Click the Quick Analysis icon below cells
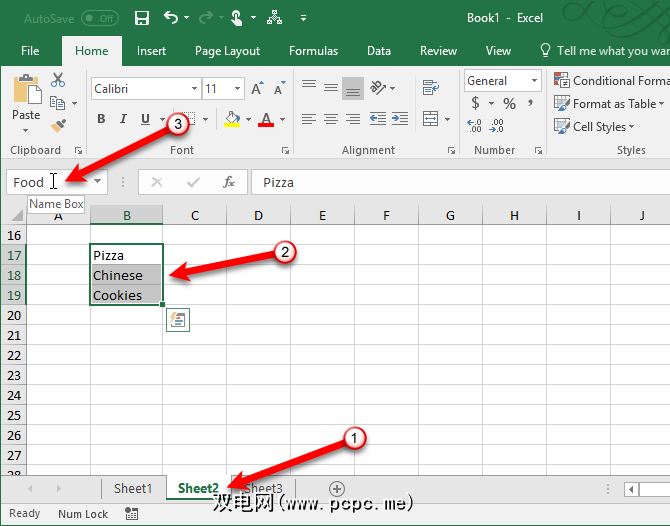670x526 pixels. click(x=179, y=319)
